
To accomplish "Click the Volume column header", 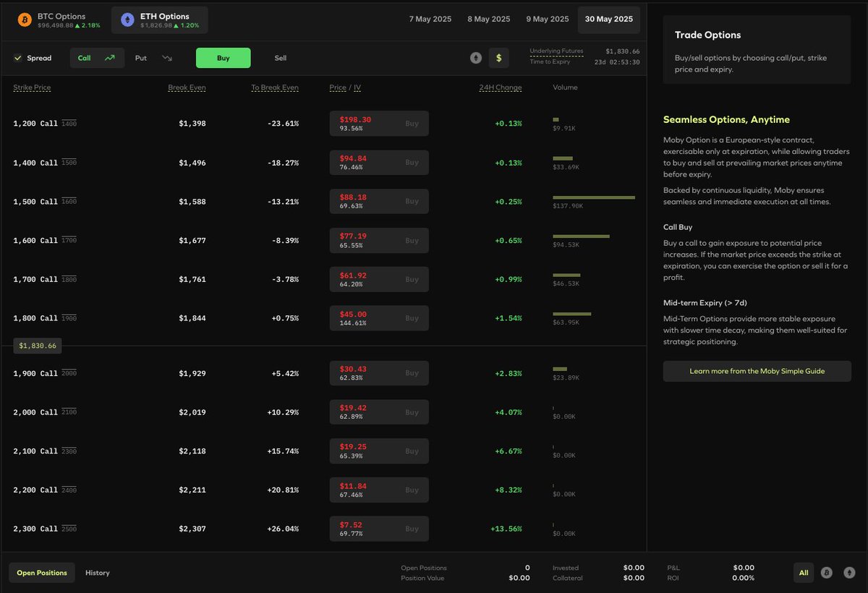I will (565, 88).
